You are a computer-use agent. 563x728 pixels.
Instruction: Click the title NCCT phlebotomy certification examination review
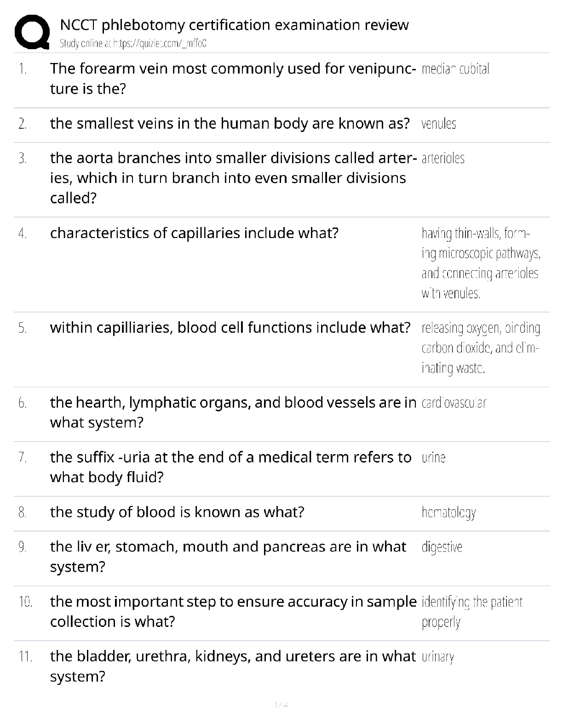click(234, 25)
